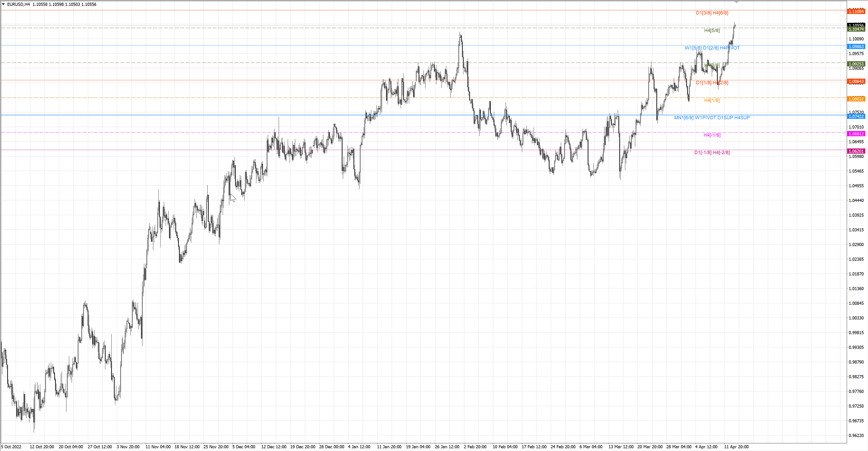
Task: Click the orange 1.08032 price tag
Action: click(x=856, y=99)
